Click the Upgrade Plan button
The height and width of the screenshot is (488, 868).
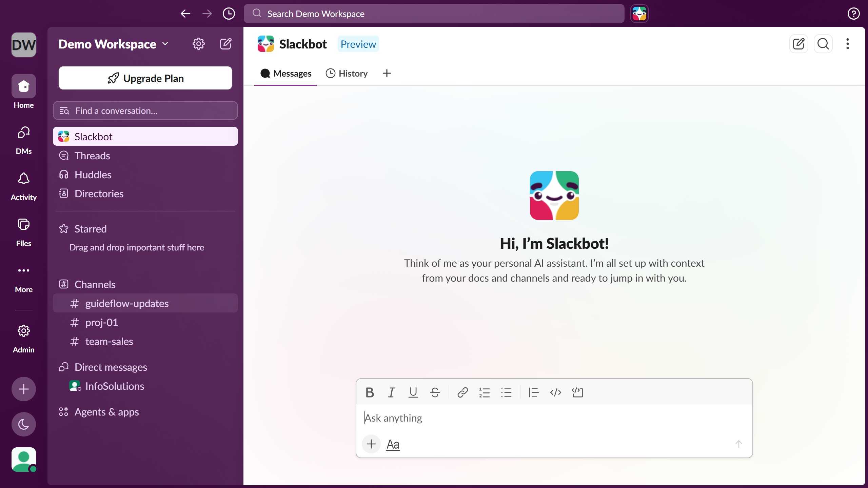tap(145, 78)
